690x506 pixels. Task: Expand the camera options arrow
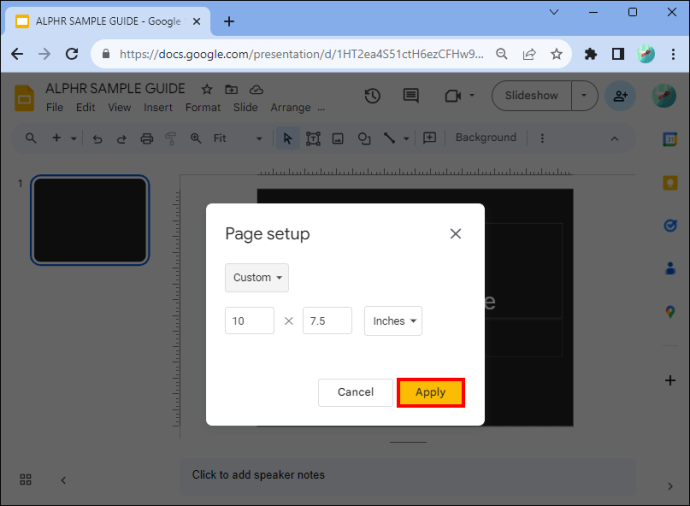click(x=472, y=95)
